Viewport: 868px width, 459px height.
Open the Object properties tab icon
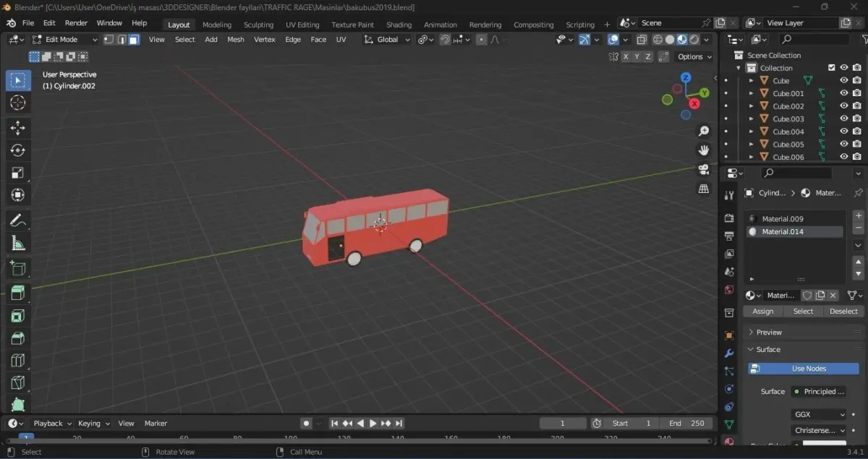point(729,335)
